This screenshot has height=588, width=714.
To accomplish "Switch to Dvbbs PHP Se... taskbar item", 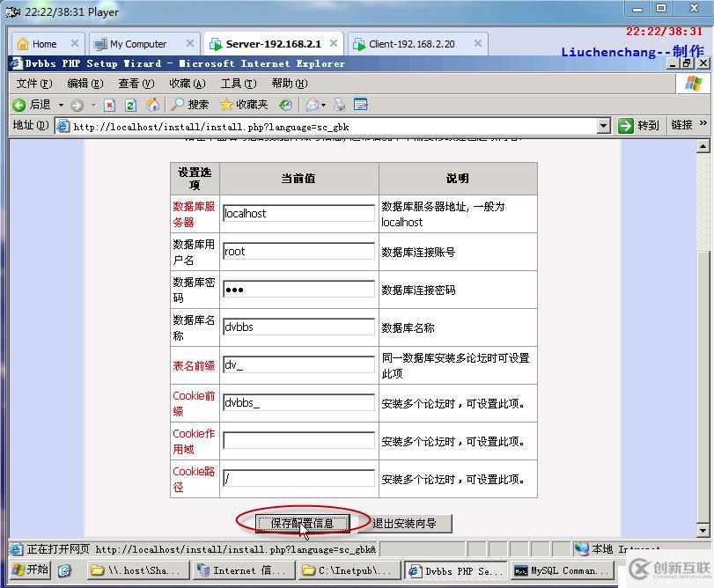I will (455, 570).
